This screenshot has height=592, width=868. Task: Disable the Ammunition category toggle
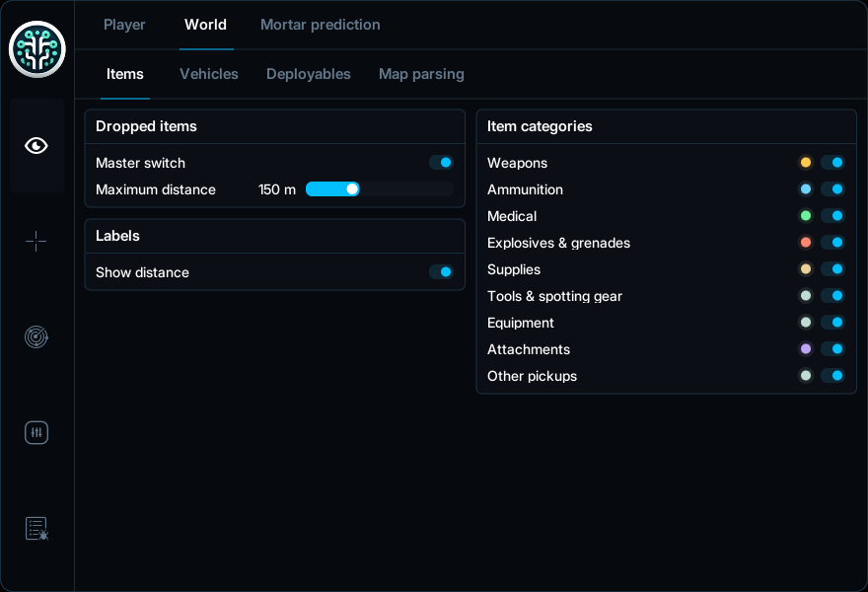(832, 188)
